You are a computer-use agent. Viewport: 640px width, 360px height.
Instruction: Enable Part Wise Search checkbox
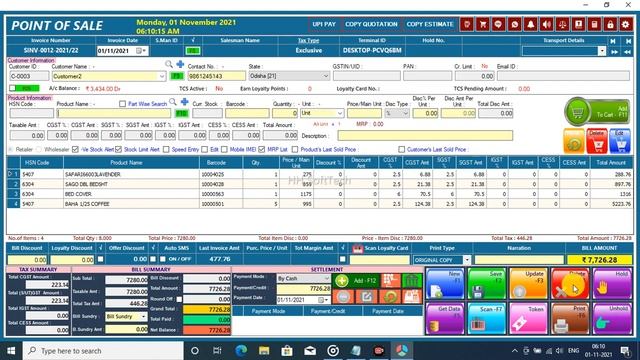tap(122, 104)
